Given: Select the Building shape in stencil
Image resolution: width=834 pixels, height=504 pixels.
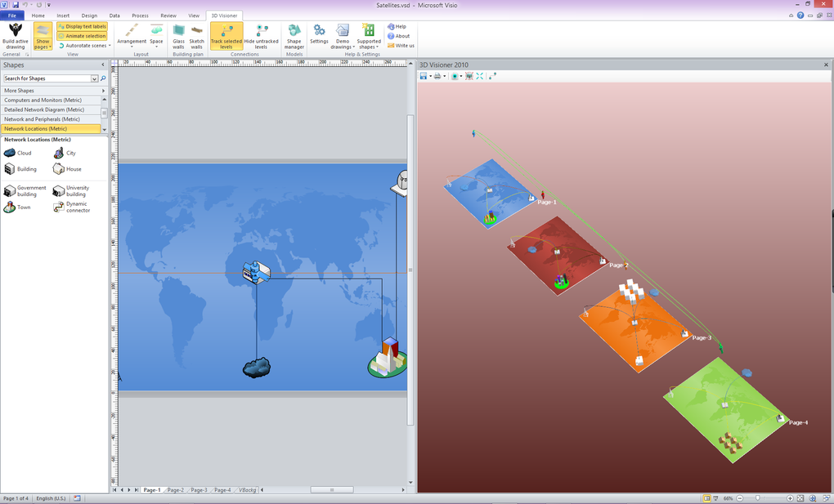Looking at the screenshot, I should [20, 169].
